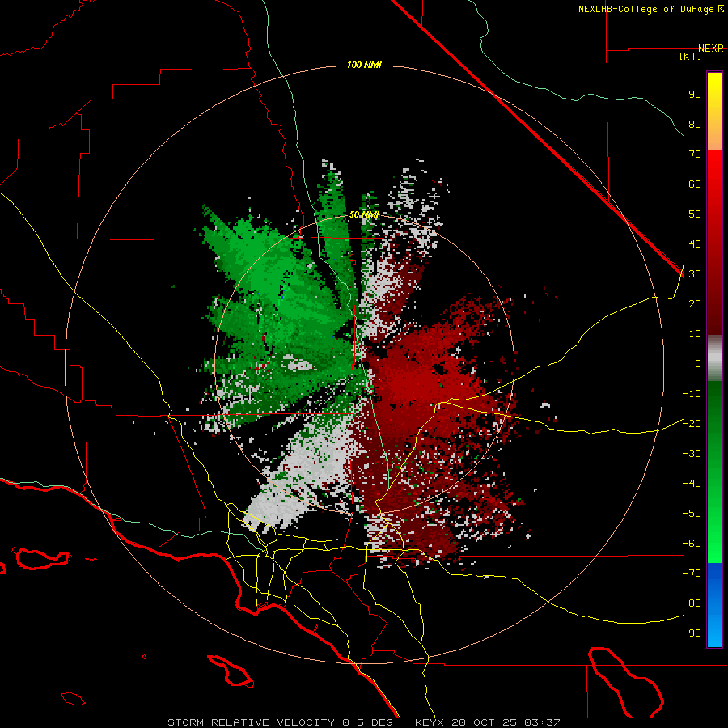Click the blue bottom segment of the color bar
The width and height of the screenshot is (728, 728).
point(714,605)
